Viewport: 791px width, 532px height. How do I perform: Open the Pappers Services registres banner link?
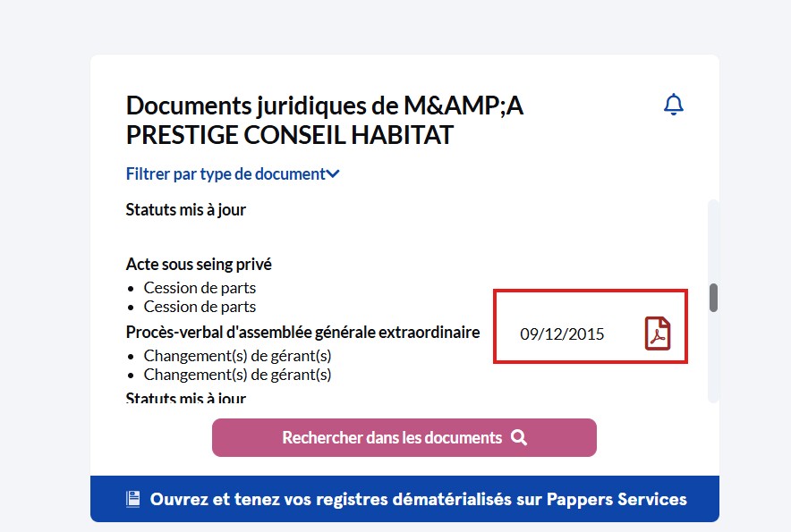coord(418,499)
